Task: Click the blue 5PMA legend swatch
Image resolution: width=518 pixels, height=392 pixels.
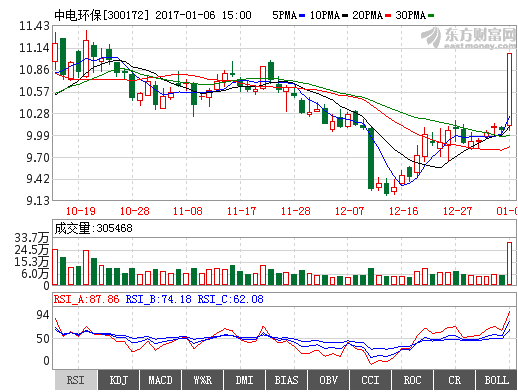Action: tap(302, 16)
